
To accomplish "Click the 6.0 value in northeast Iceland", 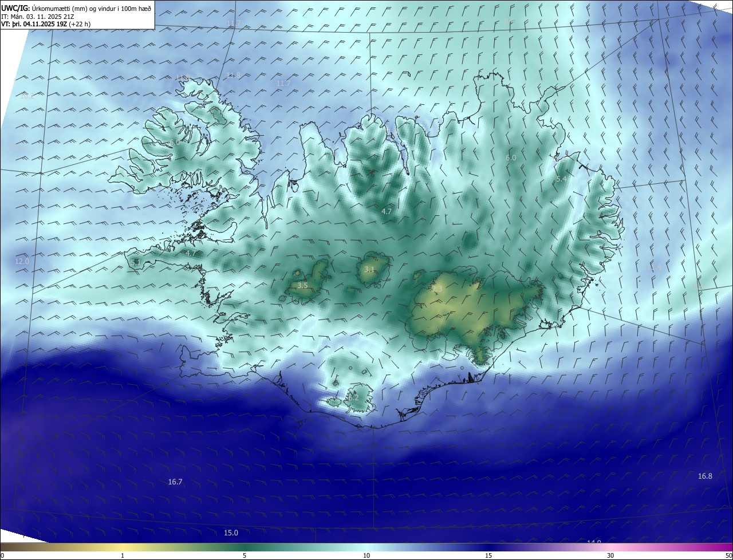I will tap(511, 157).
